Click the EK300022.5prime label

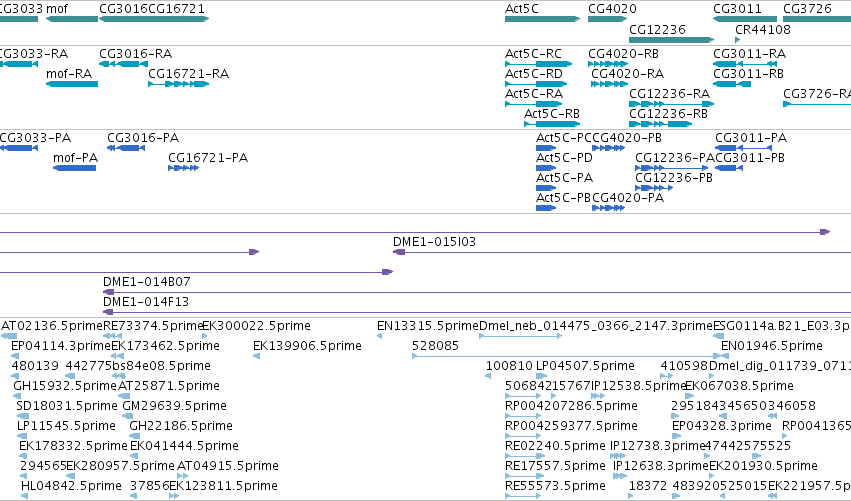(x=256, y=326)
